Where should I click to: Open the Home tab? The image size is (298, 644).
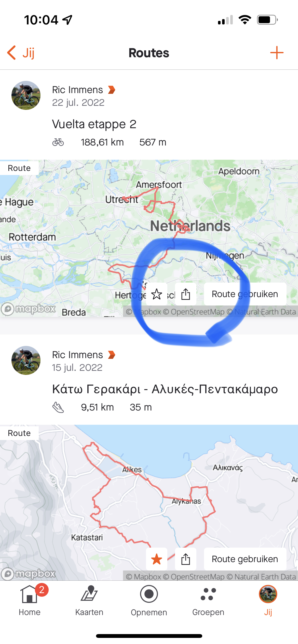click(x=30, y=600)
